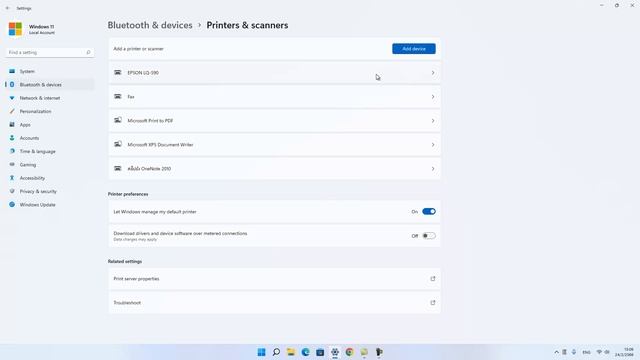Click the search magnifier in Find a setting
This screenshot has height=360, width=640.
click(x=88, y=52)
